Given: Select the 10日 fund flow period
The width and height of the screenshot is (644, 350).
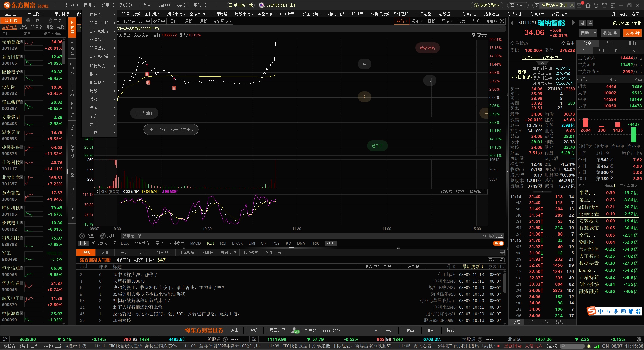Looking at the screenshot, I should tap(635, 50).
